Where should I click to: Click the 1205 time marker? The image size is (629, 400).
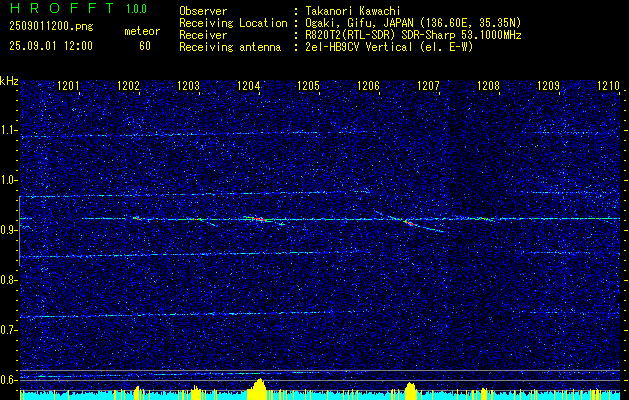[x=308, y=85]
